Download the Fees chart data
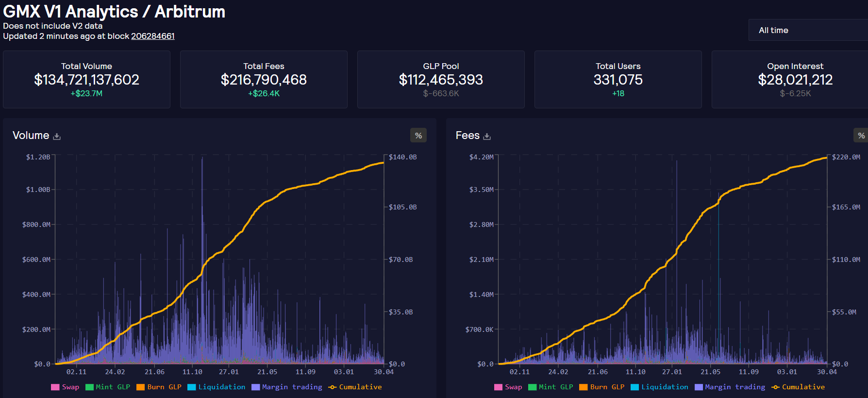 click(x=487, y=137)
